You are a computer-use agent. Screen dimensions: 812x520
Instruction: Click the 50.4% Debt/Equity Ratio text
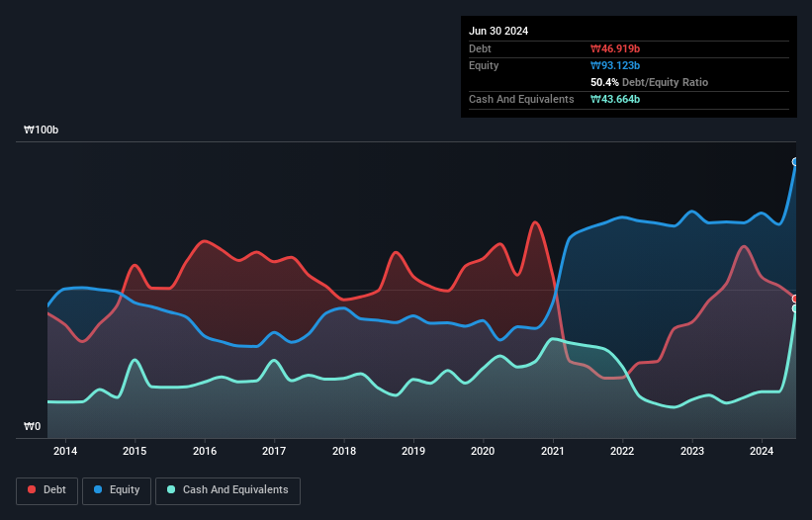(x=649, y=82)
